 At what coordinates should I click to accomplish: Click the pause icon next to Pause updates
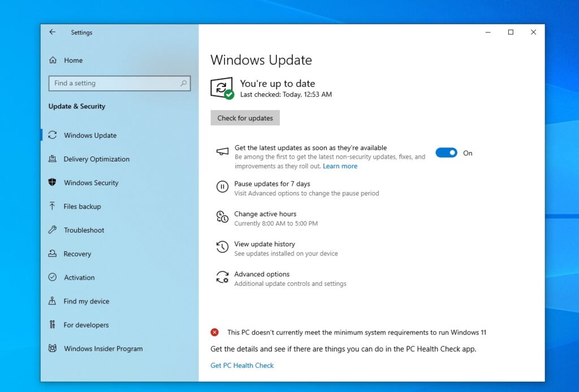click(222, 186)
